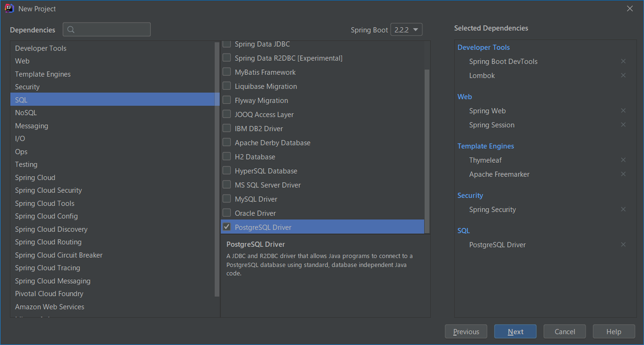Open the Spring Boot version dropdown

406,30
